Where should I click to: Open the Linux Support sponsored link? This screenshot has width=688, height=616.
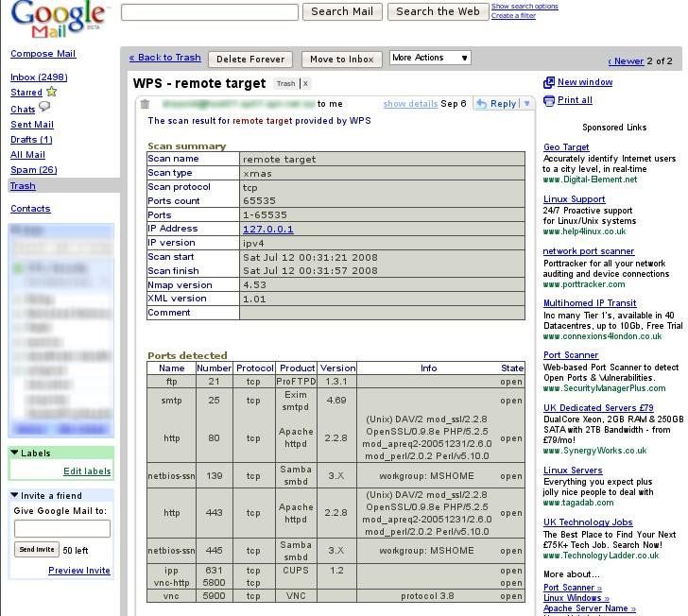(574, 199)
